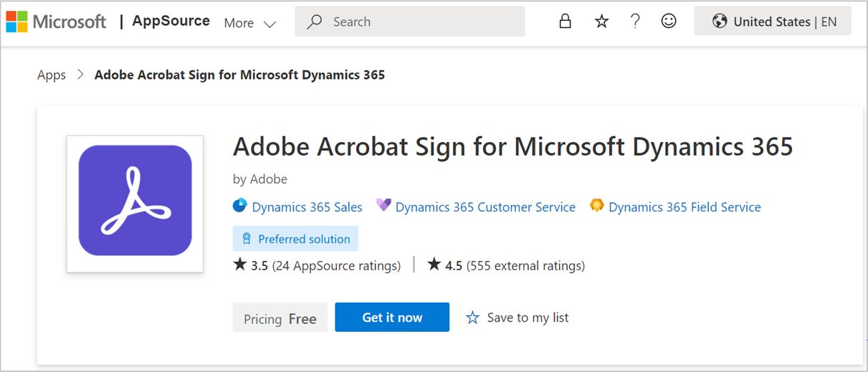The height and width of the screenshot is (372, 868).
Task: Go to Apps breadcrumb
Action: (x=52, y=75)
